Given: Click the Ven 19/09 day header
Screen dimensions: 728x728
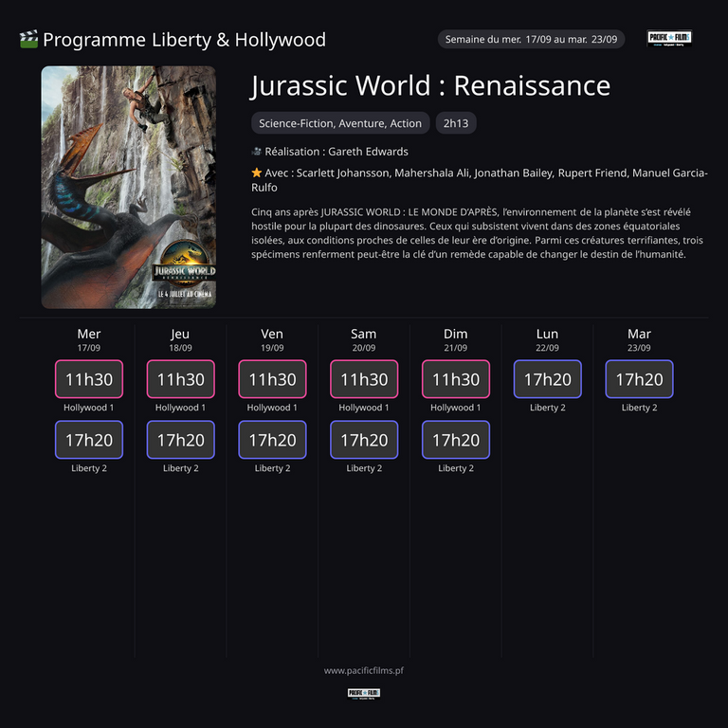Looking at the screenshot, I should 272,339.
